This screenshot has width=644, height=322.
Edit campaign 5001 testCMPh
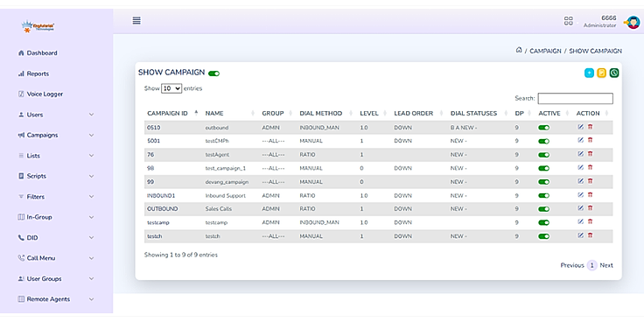tap(580, 140)
